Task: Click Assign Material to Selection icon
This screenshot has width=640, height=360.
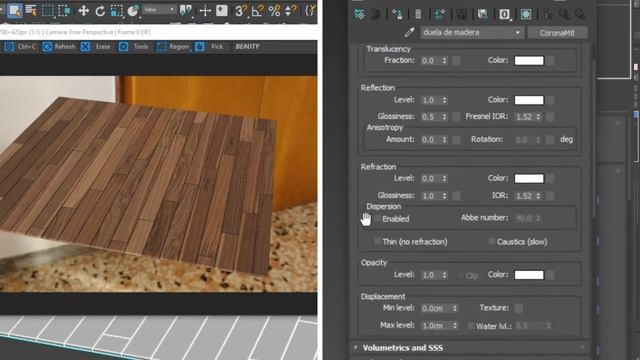Action: [397, 14]
